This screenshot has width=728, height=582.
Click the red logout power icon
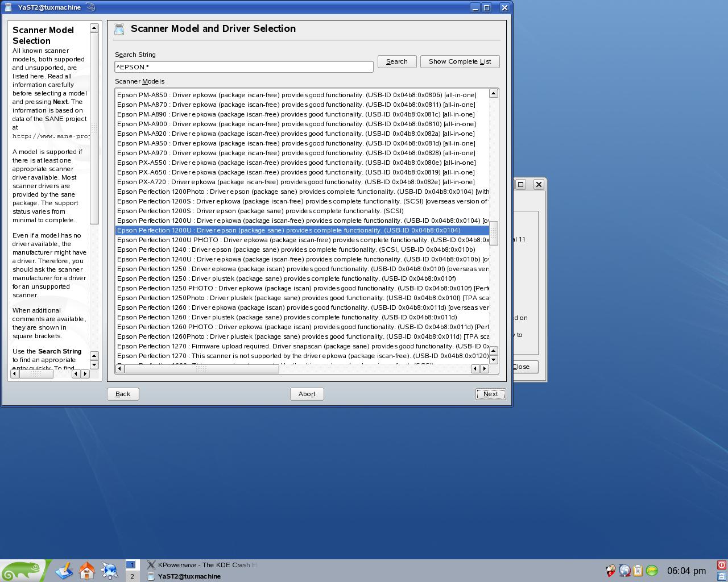coord(722,565)
